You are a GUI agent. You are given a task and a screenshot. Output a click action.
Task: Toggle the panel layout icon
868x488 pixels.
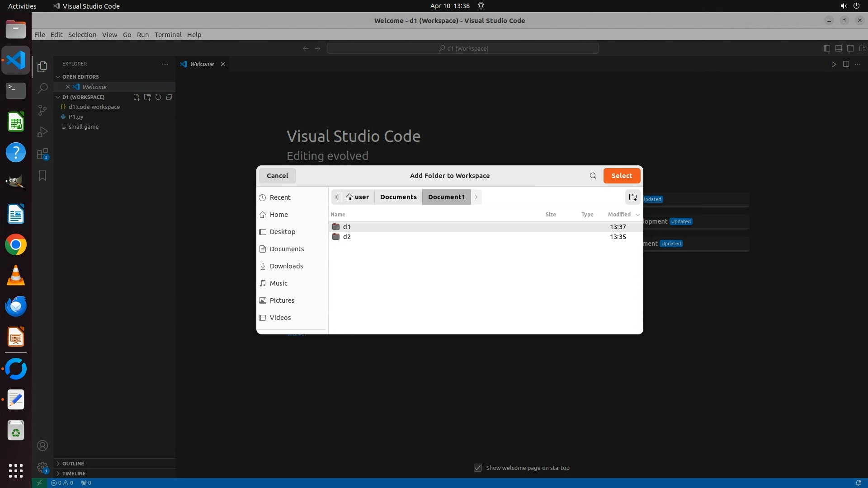[x=838, y=48]
